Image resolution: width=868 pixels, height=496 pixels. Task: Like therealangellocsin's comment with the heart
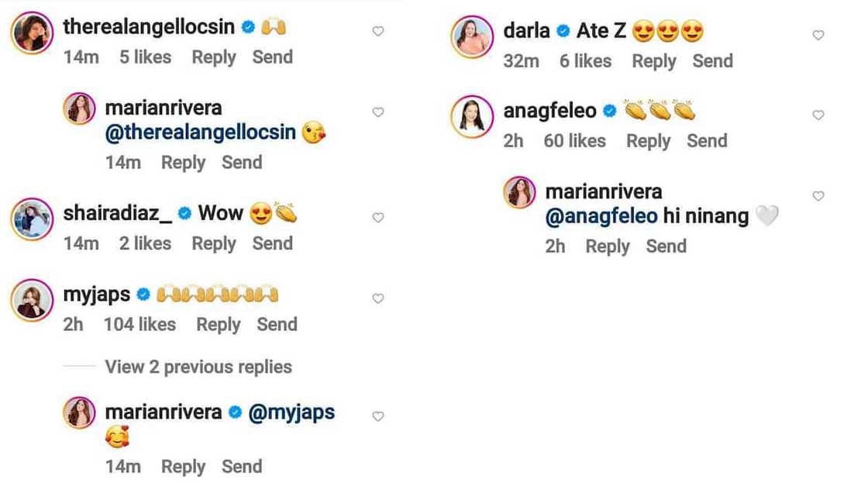click(378, 30)
